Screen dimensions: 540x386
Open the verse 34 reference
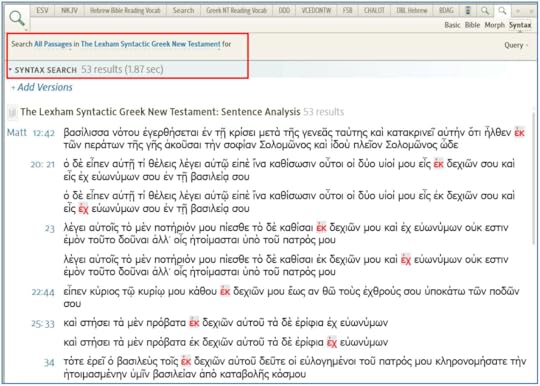(49, 363)
